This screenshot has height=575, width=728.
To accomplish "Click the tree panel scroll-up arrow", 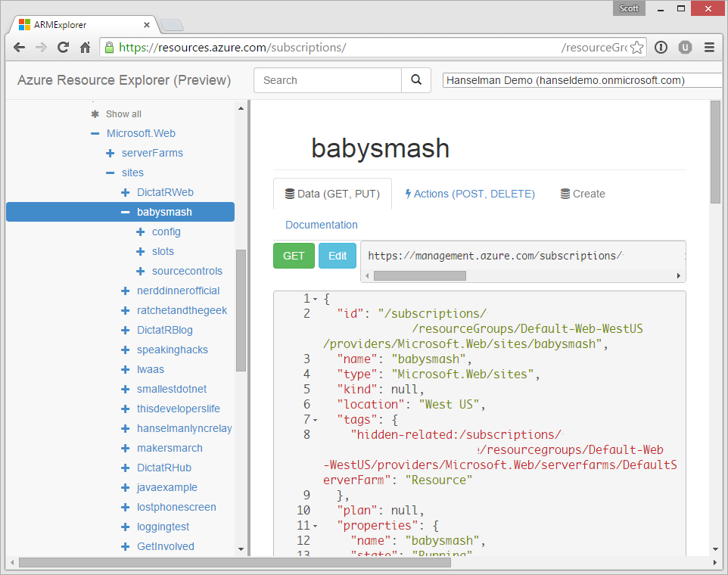I will (241, 108).
